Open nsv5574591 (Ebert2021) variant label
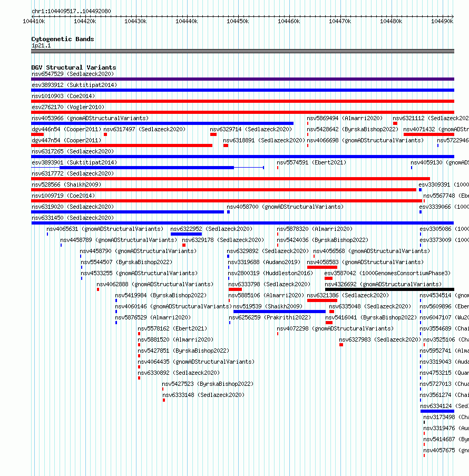Screen dimensions: 469x476 311,162
